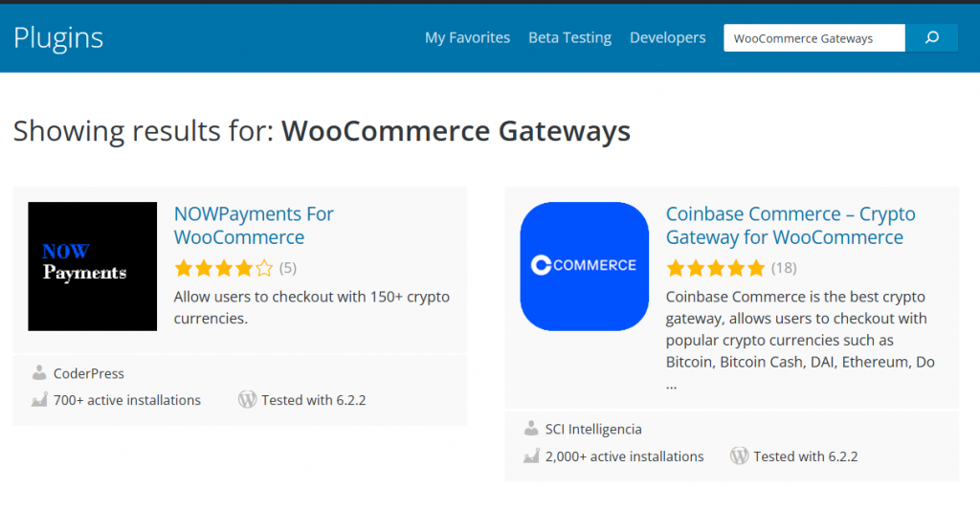980x512 pixels.
Task: Click the Showing results for heading
Action: [322, 131]
